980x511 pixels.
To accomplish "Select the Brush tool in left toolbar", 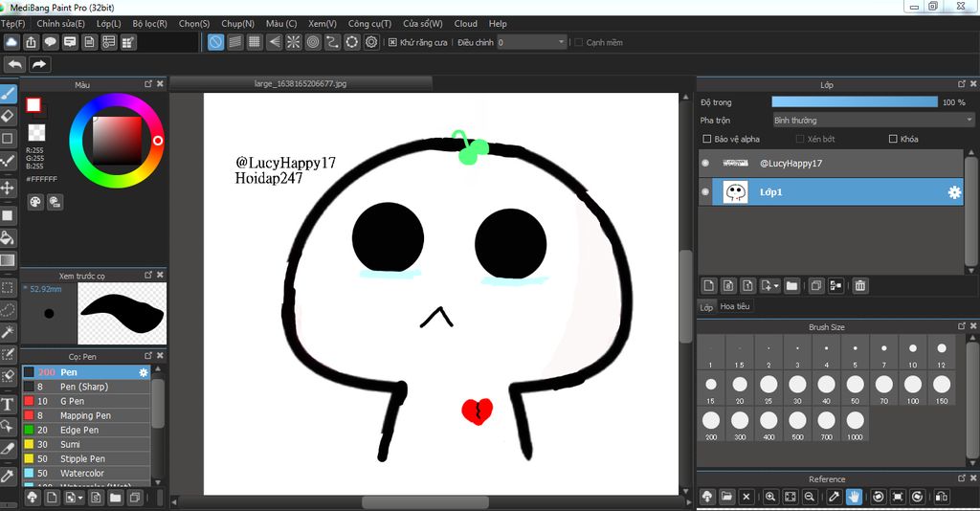I will pos(8,94).
